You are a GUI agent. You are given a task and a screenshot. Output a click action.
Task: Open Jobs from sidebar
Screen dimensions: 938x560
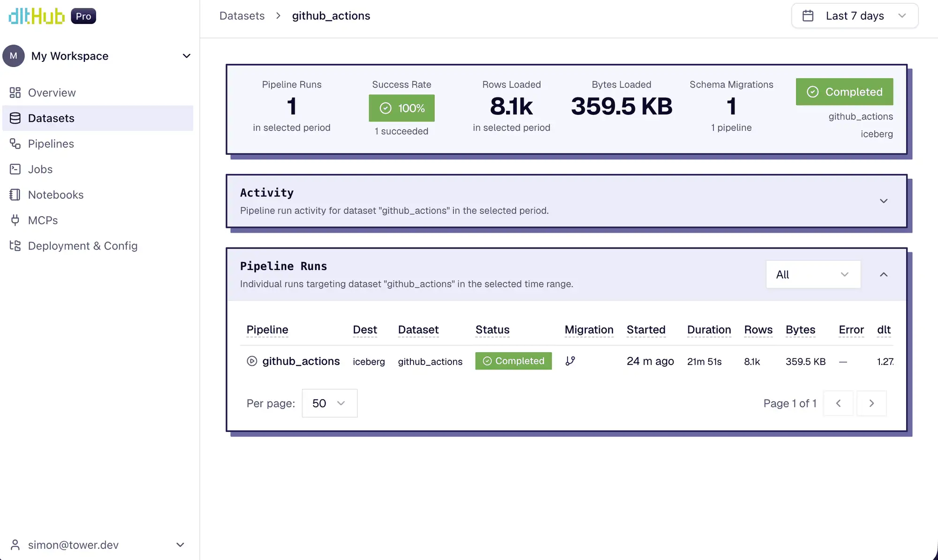[x=98, y=169]
